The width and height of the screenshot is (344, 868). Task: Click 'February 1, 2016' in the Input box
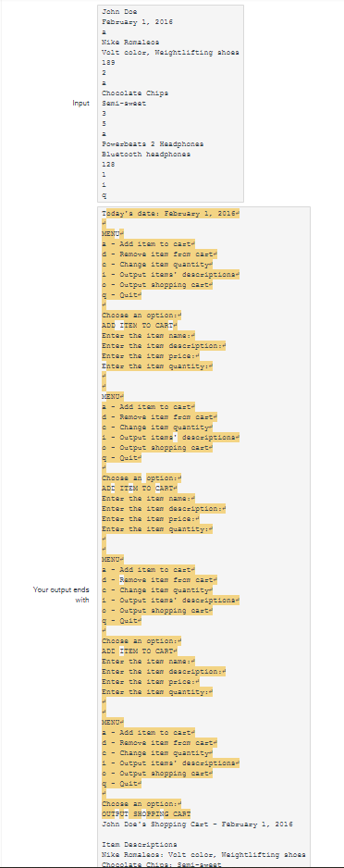tap(137, 21)
